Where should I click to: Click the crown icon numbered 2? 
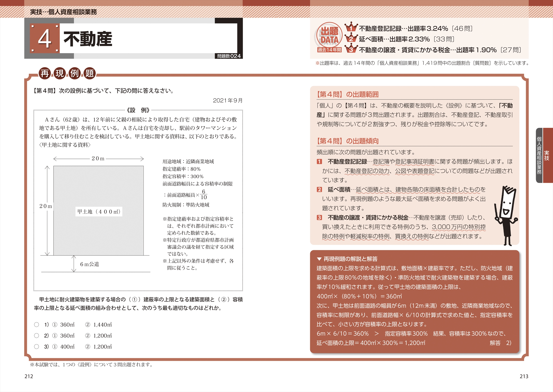coord(351,38)
